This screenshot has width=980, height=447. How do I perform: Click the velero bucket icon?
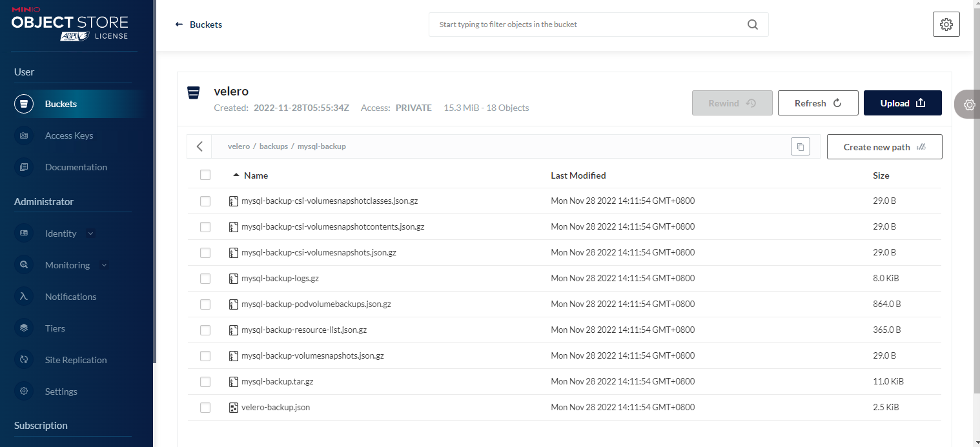(x=193, y=93)
